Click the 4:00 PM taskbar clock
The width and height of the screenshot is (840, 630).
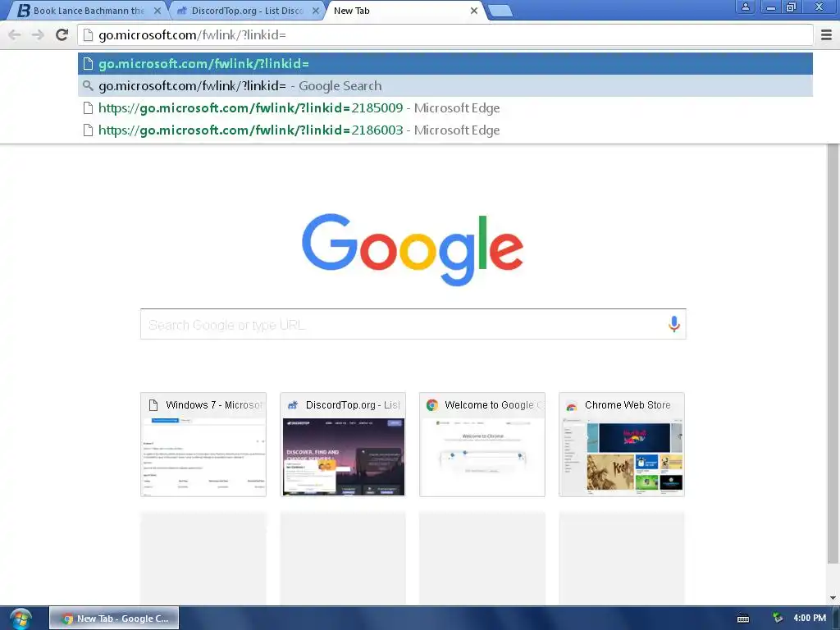(810, 618)
